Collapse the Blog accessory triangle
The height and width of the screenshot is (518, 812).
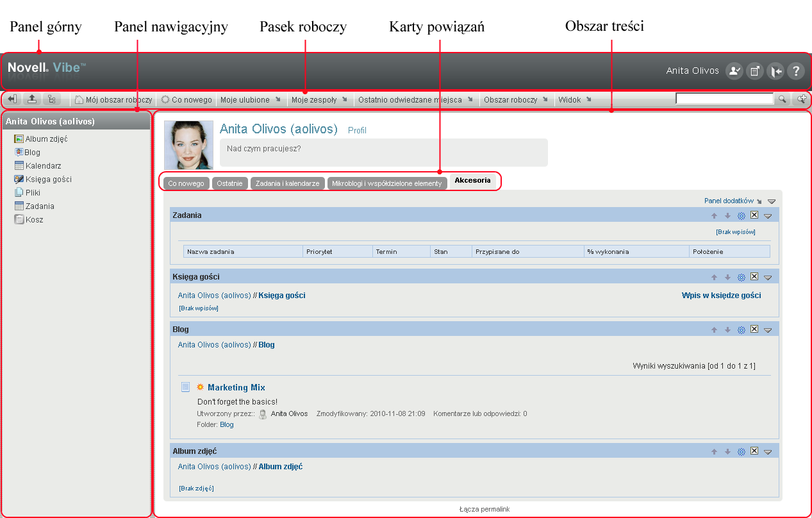[x=768, y=330]
